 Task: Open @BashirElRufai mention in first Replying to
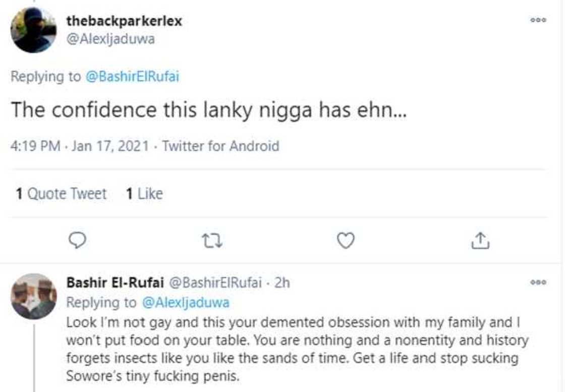[132, 77]
